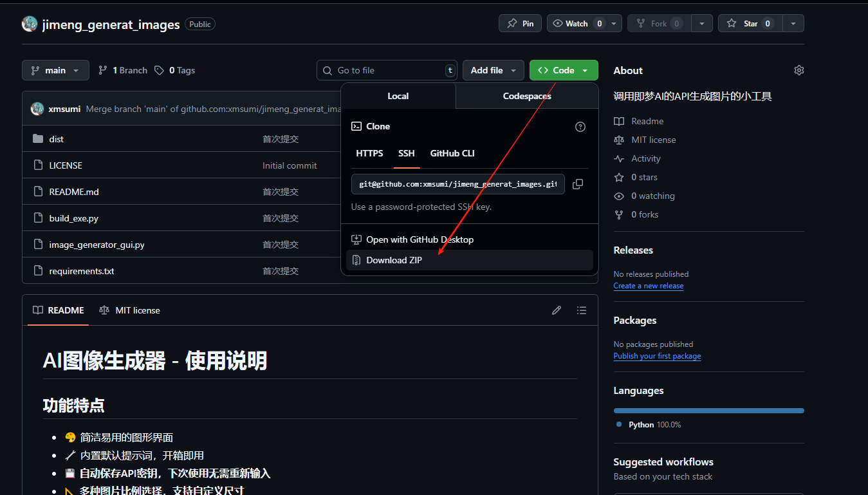This screenshot has height=495, width=868.
Task: Click the GitHub Desktop icon in the menu
Action: pos(356,239)
